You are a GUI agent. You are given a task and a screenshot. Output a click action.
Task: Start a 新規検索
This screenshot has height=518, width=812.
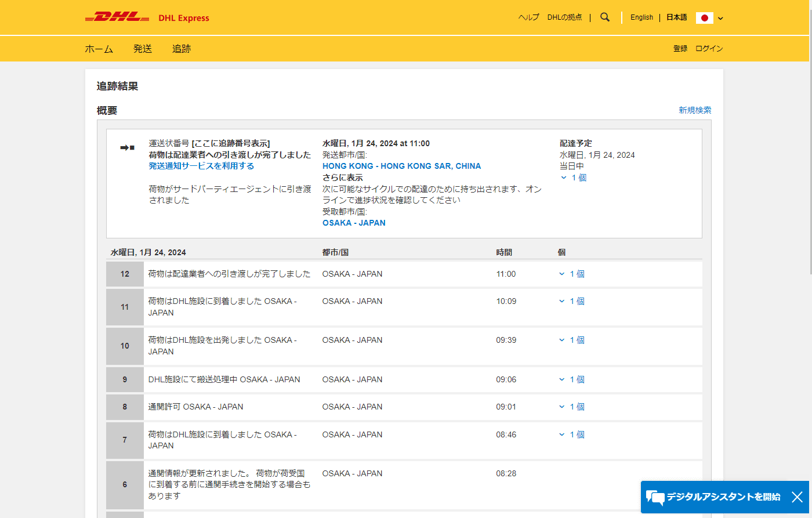(695, 110)
